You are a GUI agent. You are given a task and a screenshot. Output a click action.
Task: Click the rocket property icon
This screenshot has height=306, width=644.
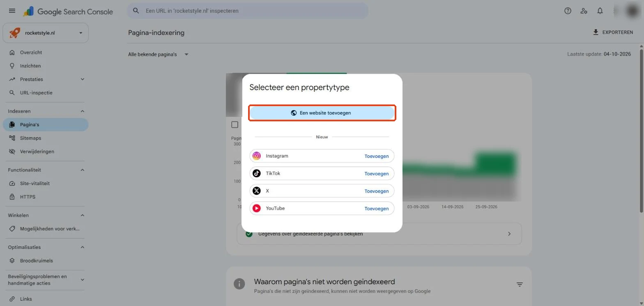coord(15,33)
